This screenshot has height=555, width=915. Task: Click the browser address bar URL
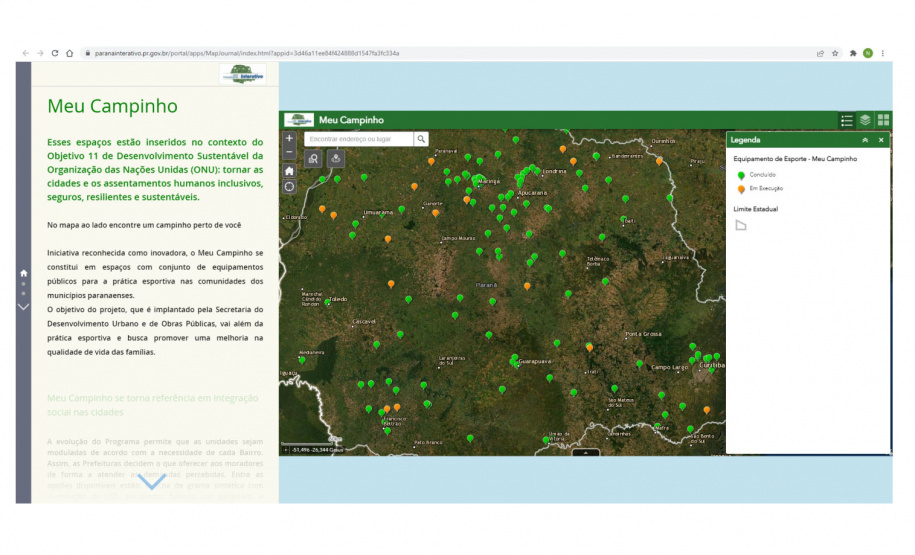point(247,53)
